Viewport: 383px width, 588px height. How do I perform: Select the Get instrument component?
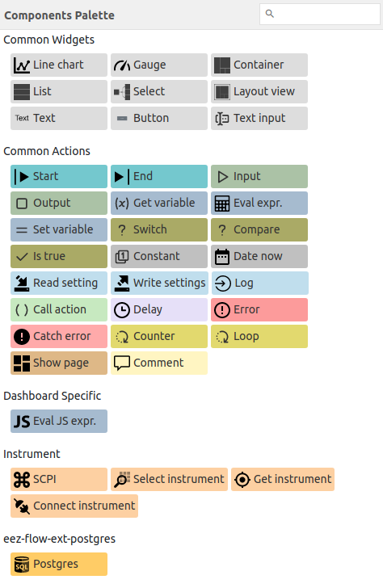tap(283, 480)
